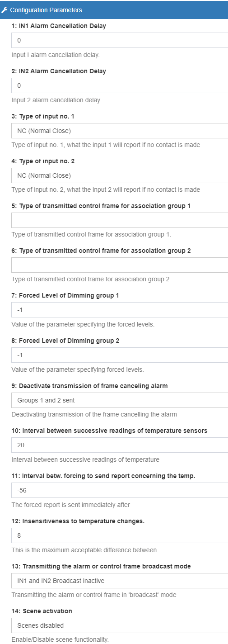Viewport: 228px width, 644px height.
Task: Open the 'Groups 1 and 2 sent' dropdown
Action: coord(120,400)
